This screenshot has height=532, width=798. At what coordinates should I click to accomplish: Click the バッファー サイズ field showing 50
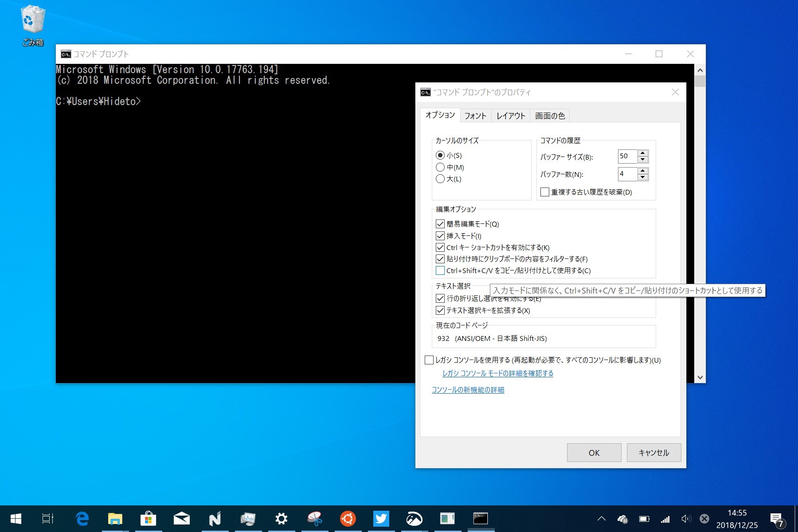pos(628,156)
